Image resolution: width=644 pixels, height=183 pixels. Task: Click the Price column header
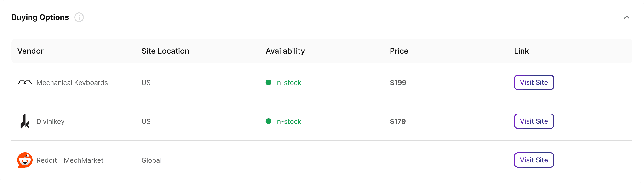399,51
